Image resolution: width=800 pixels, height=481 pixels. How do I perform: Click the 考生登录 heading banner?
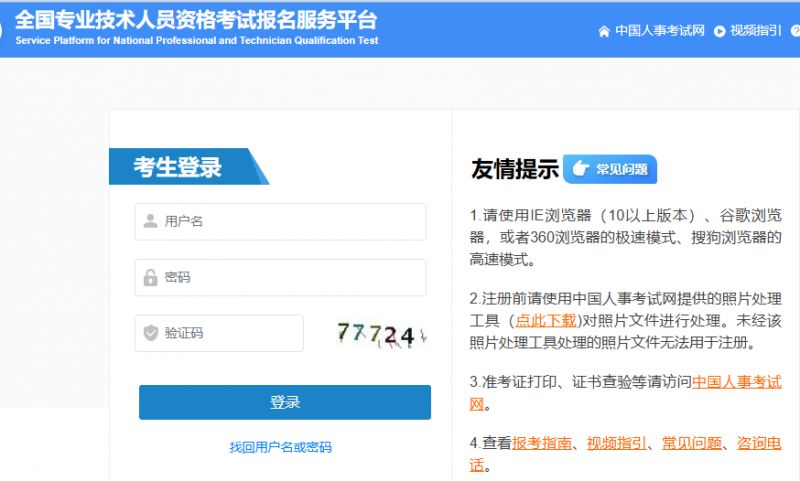click(x=189, y=167)
